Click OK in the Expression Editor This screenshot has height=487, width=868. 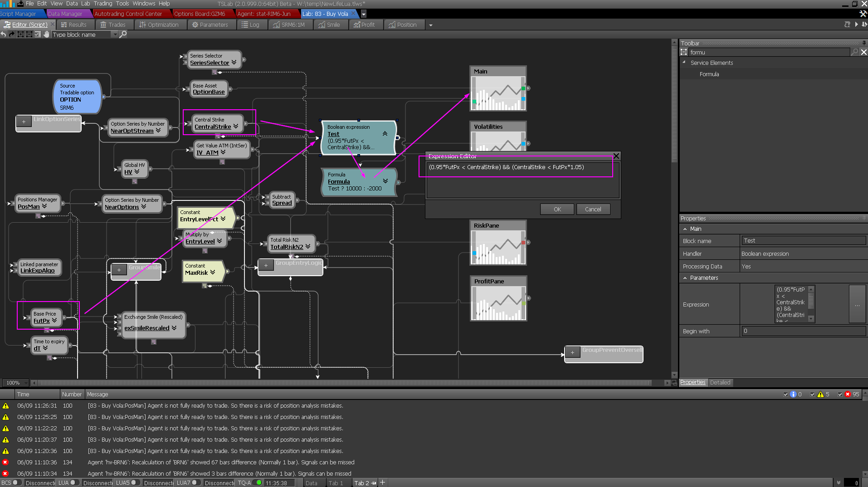click(x=557, y=209)
